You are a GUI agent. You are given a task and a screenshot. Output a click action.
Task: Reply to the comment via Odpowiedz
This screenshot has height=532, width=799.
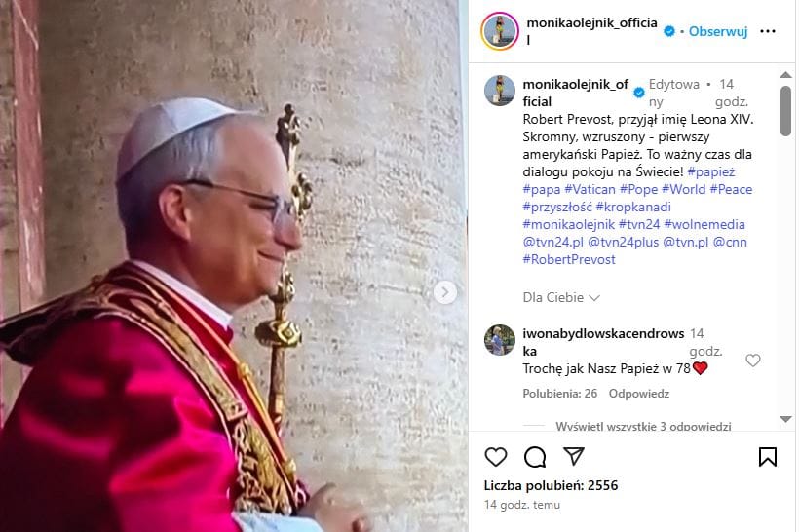tap(639, 394)
